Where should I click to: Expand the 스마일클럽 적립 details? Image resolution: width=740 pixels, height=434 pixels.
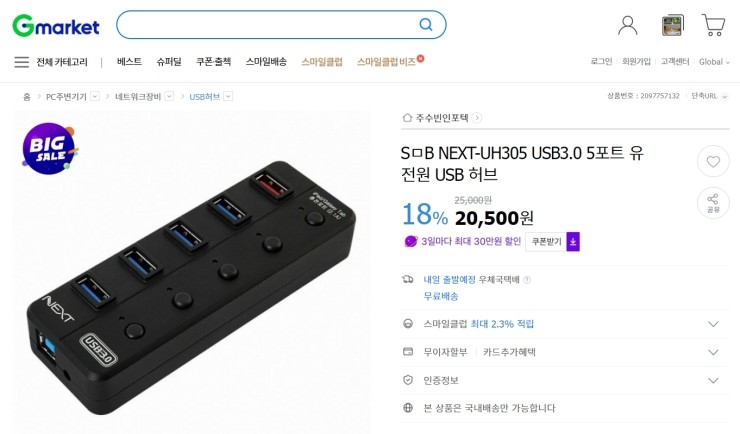click(x=713, y=324)
